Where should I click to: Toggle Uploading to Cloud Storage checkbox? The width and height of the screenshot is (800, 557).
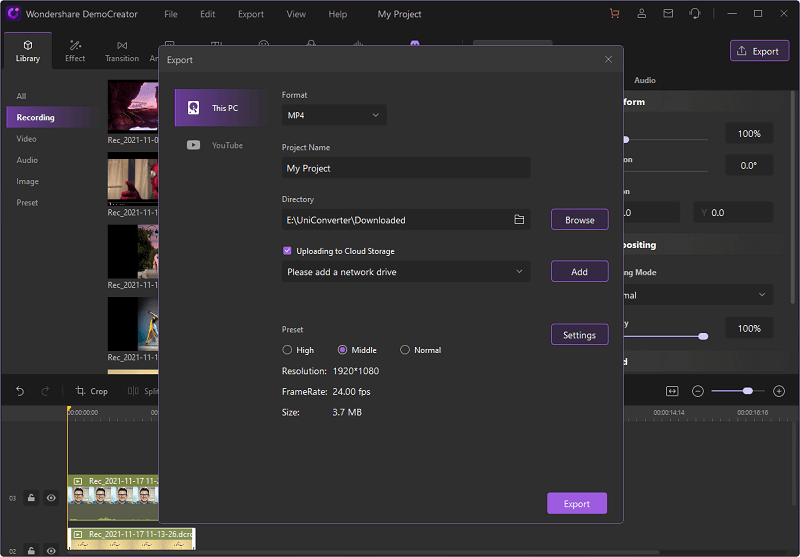287,251
